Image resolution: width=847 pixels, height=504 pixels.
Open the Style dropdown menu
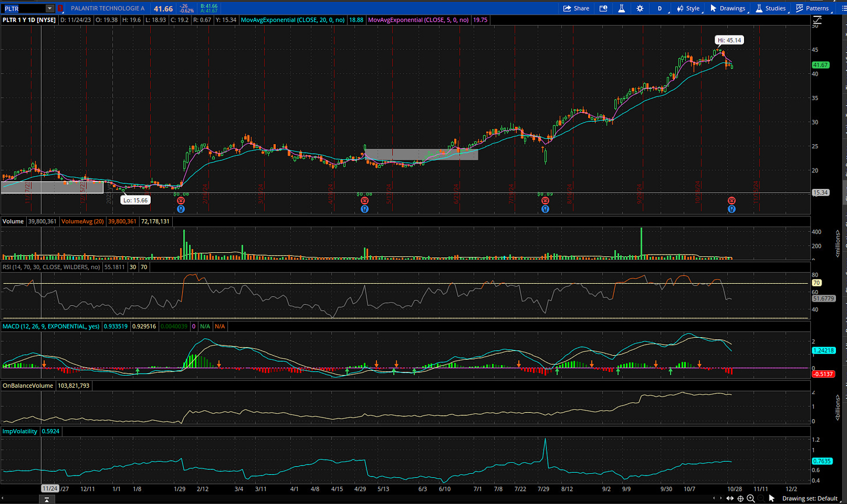688,8
